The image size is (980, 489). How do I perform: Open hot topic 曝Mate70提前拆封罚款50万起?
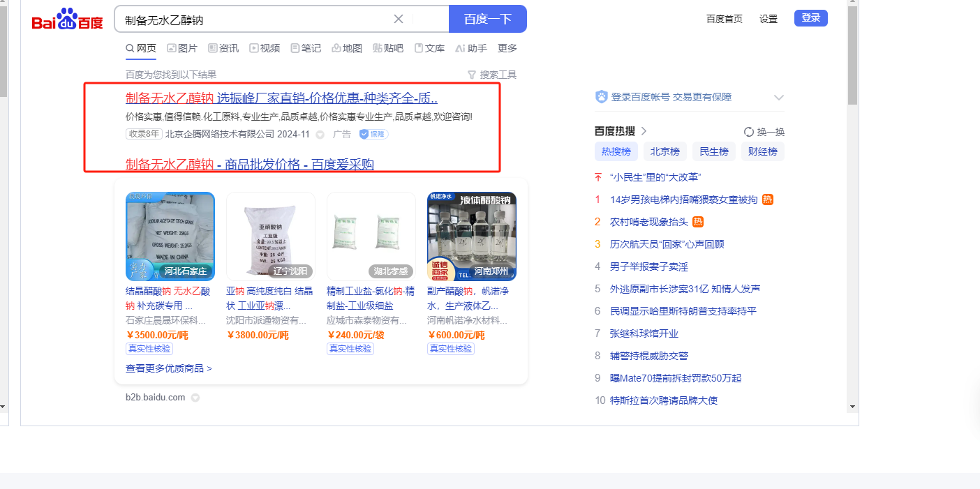(x=676, y=378)
